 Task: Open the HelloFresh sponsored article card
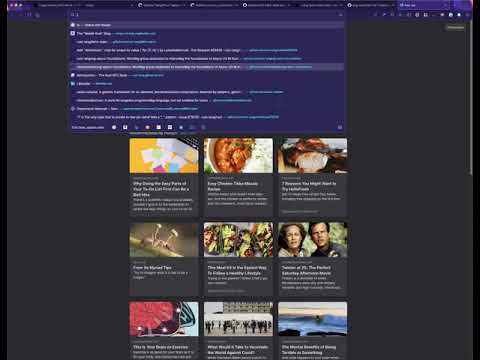pos(313,177)
